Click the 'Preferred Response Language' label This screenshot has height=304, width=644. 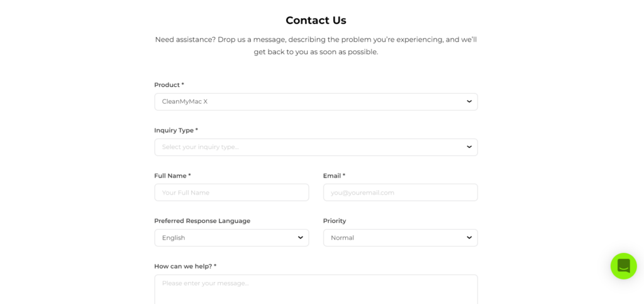202,221
